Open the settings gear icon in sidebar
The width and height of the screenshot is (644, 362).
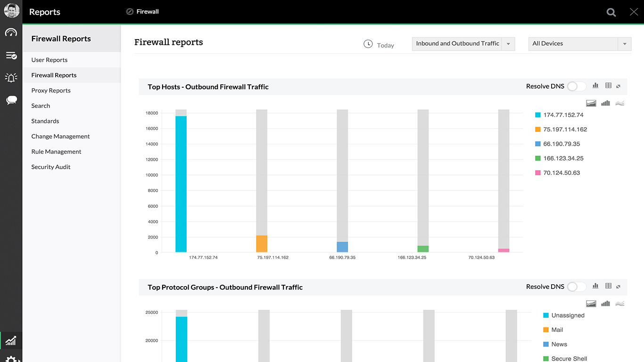(x=11, y=359)
